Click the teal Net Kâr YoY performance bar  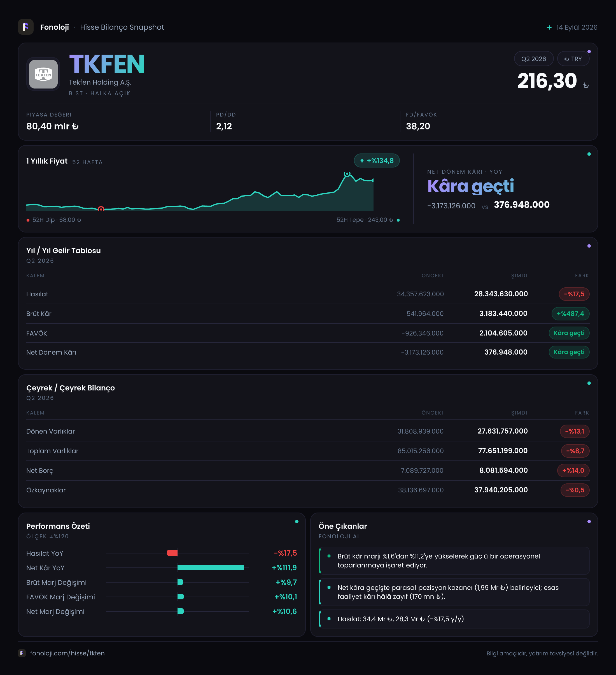pyautogui.click(x=211, y=567)
